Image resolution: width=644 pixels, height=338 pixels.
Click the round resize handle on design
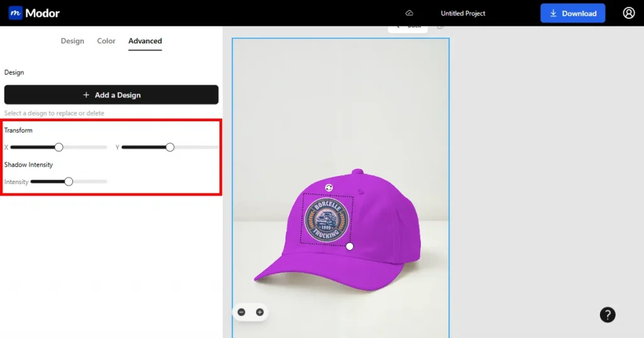(x=350, y=246)
